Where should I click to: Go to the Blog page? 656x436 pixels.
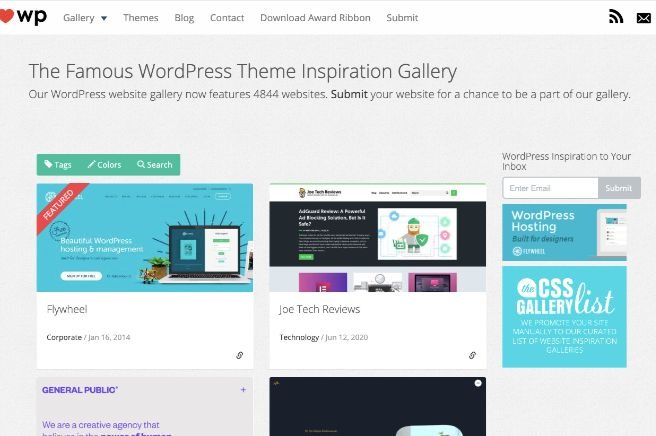pos(184,18)
